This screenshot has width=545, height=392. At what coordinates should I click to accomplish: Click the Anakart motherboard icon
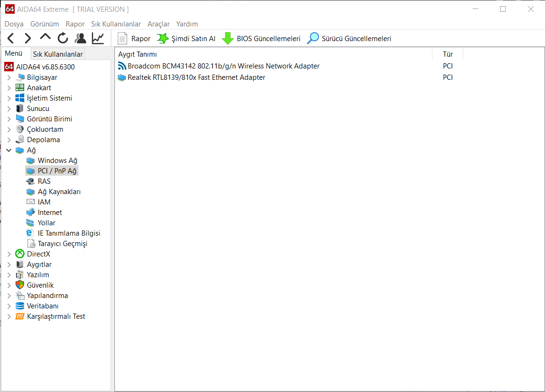point(20,88)
